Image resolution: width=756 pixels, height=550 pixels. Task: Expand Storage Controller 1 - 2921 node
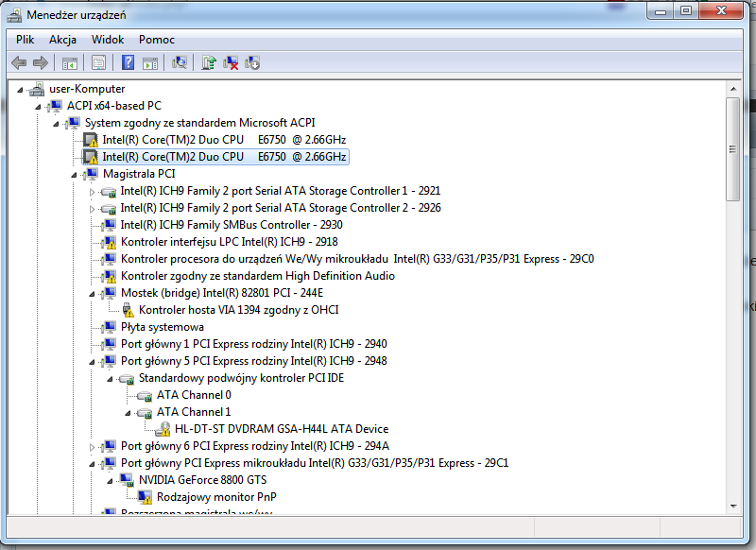point(92,192)
